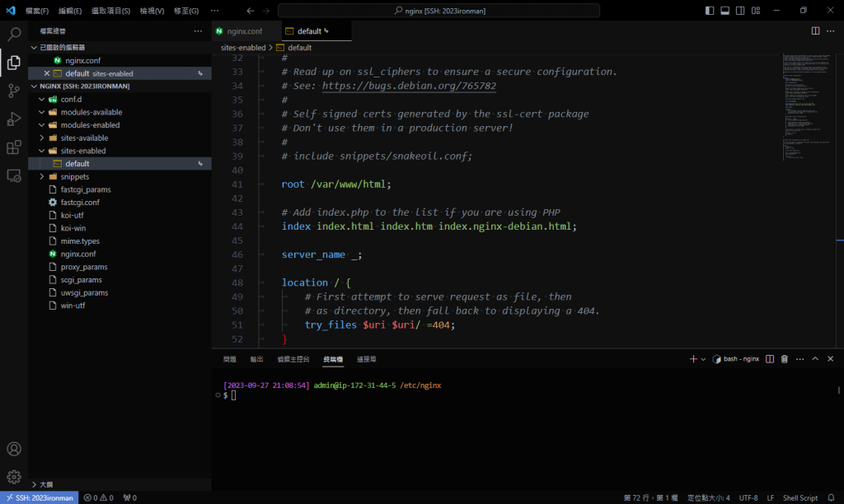This screenshot has width=844, height=504.
Task: Switch to the Ports panel tab
Action: 367,359
